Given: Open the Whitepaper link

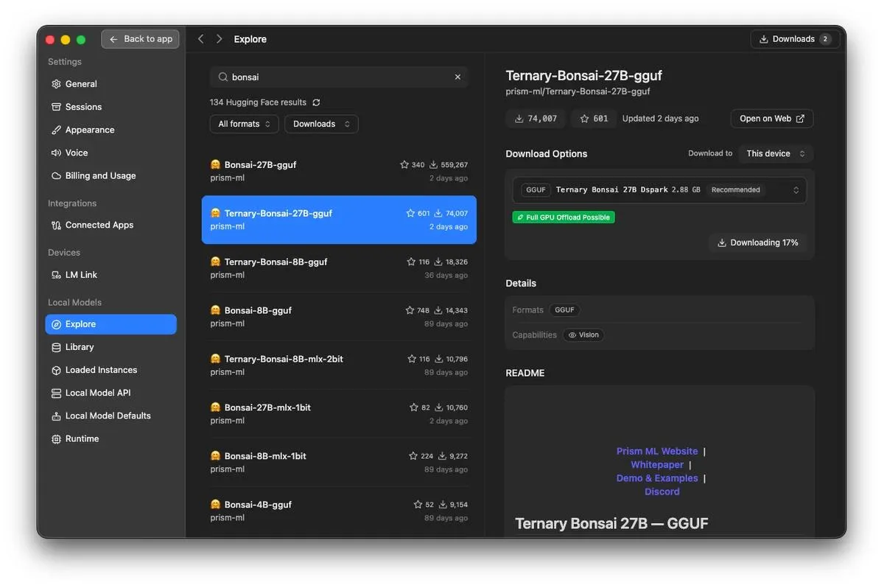Looking at the screenshot, I should tap(657, 465).
